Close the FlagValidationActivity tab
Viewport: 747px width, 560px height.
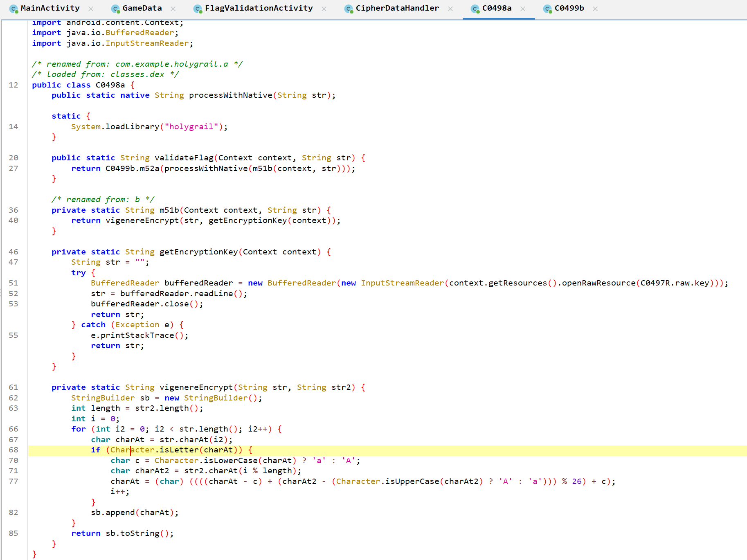point(324,9)
